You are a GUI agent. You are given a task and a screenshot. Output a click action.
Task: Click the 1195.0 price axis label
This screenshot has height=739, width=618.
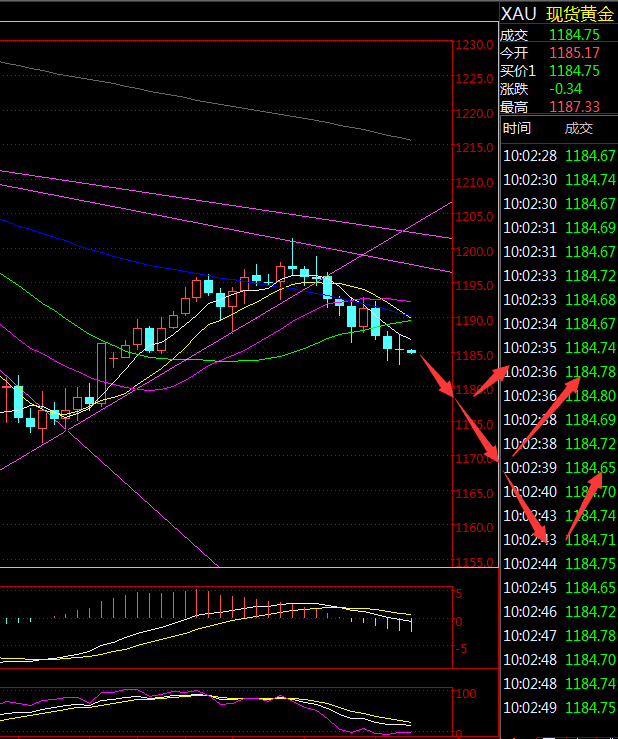(474, 286)
